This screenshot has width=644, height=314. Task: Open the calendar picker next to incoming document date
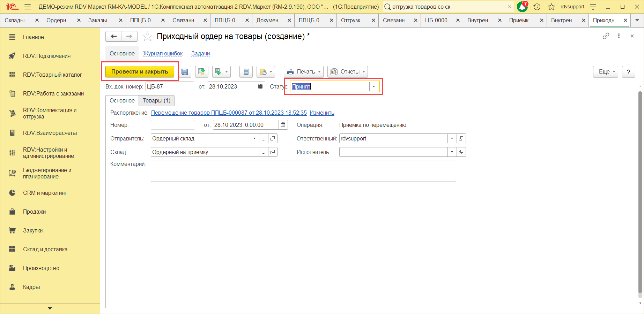click(x=260, y=86)
